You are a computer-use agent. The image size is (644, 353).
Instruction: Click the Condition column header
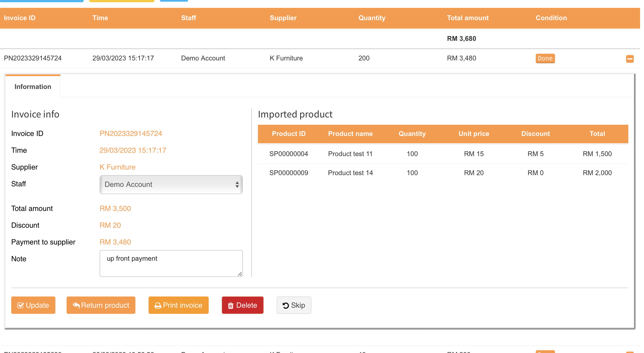pos(551,18)
